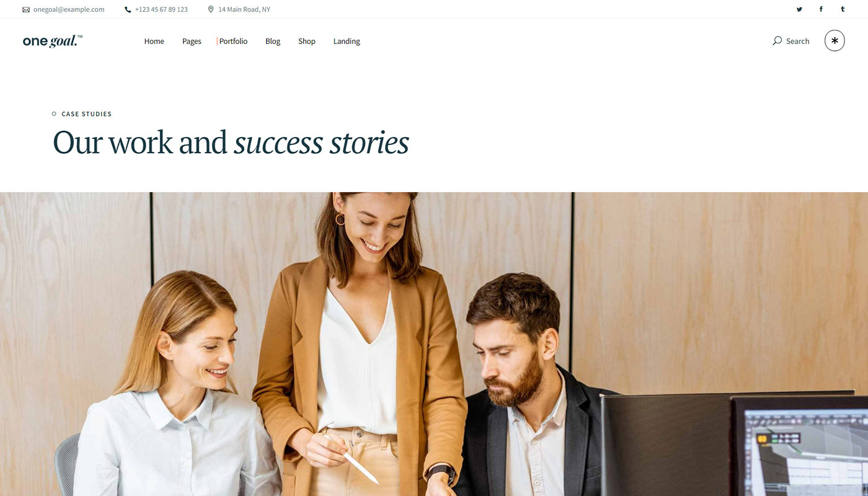Expand the Shop navigation menu
868x496 pixels.
click(x=307, y=42)
